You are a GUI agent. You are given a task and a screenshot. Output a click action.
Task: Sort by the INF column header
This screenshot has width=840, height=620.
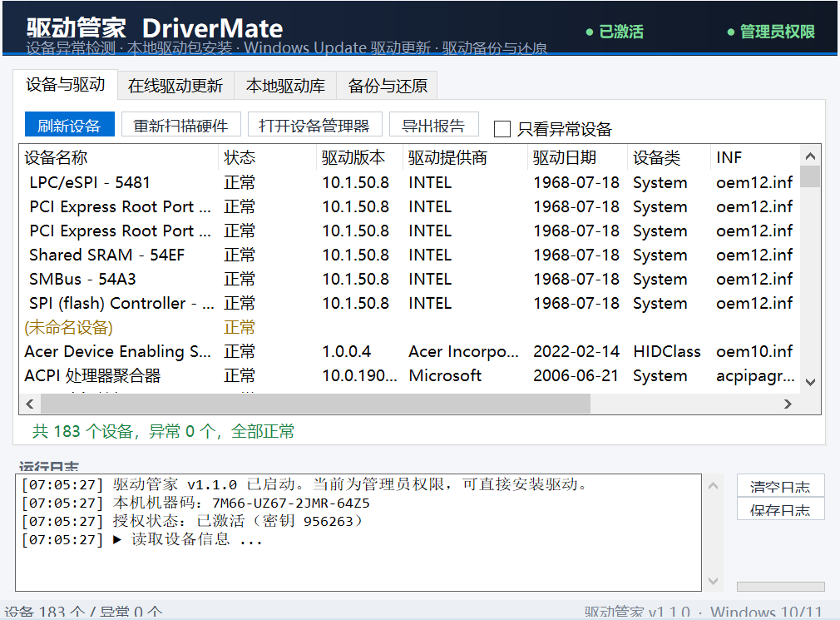(x=755, y=157)
